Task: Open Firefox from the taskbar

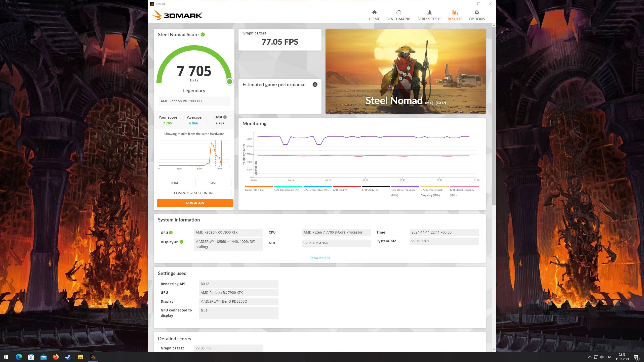Action: coord(56,357)
